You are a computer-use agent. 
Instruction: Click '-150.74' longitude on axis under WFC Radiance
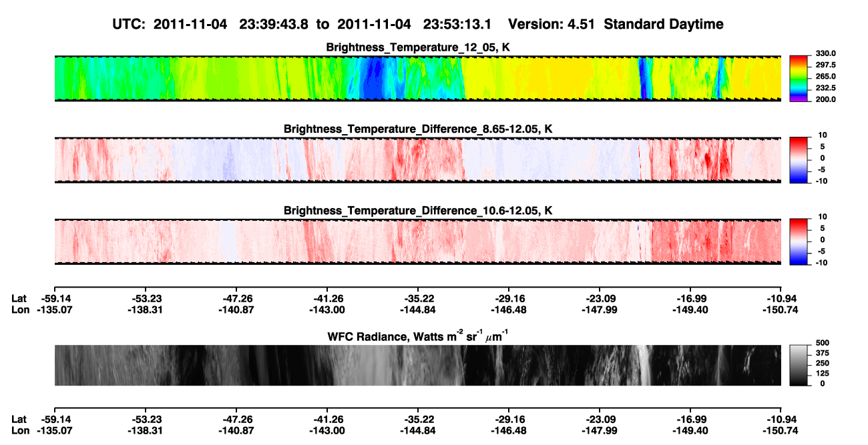pyautogui.click(x=781, y=430)
